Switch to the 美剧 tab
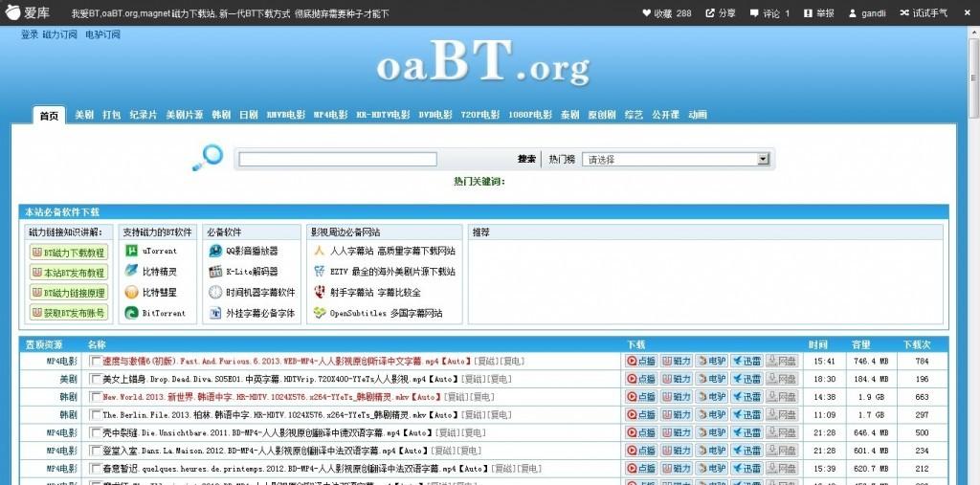Viewport: 980px width, 485px height. (x=84, y=115)
